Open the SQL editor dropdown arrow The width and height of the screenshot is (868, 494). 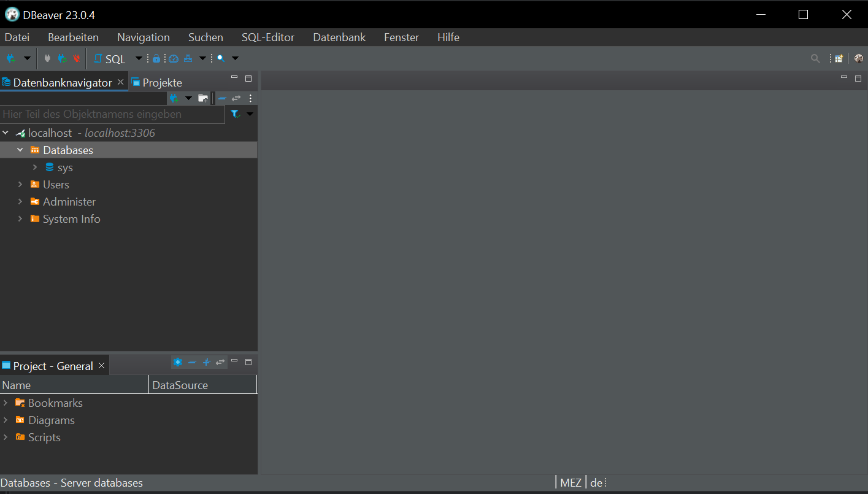[x=139, y=59]
